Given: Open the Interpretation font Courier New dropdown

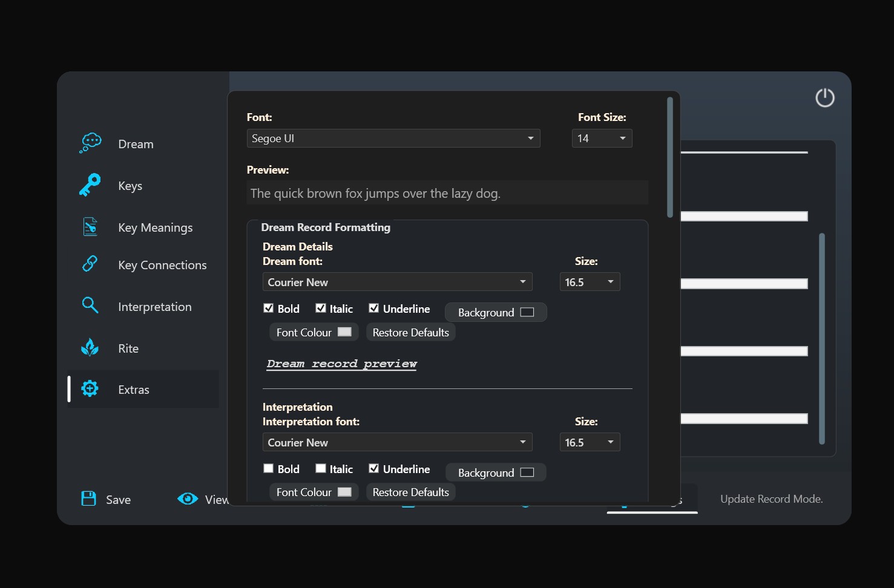Looking at the screenshot, I should point(398,442).
